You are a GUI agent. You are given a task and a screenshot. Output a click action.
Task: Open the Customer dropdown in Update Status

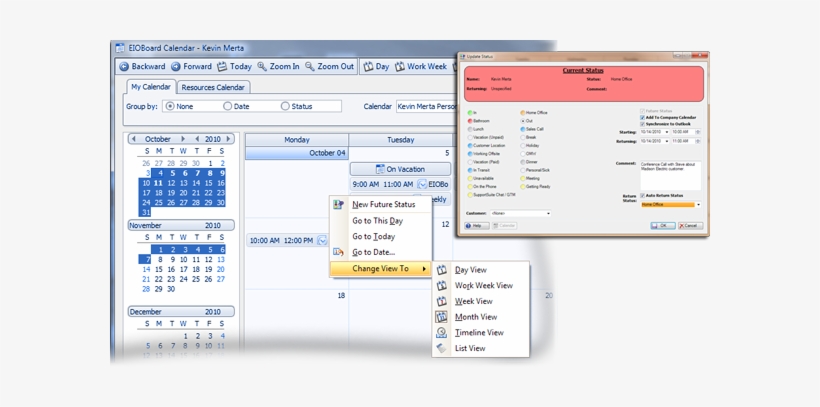[548, 213]
